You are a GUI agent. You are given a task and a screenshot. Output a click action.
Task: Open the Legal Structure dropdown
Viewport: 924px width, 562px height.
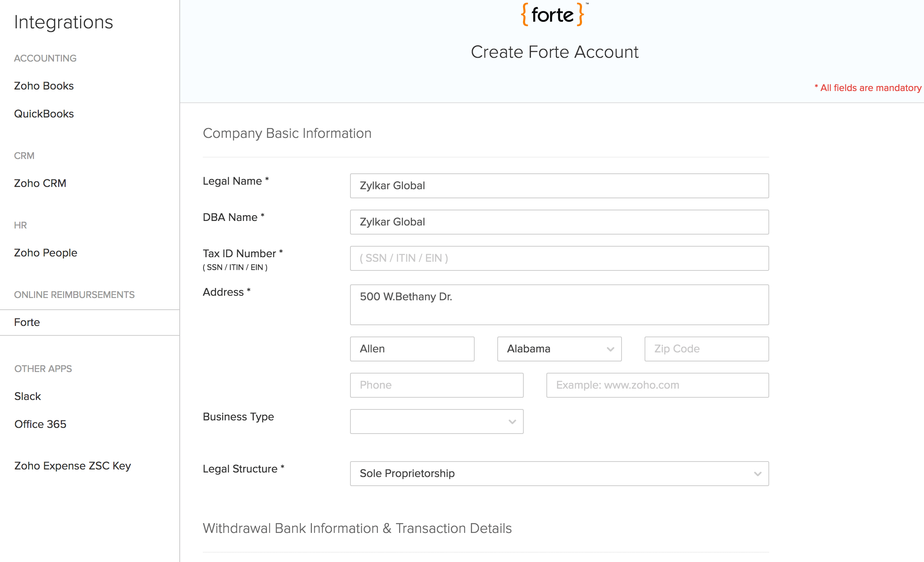pyautogui.click(x=559, y=473)
